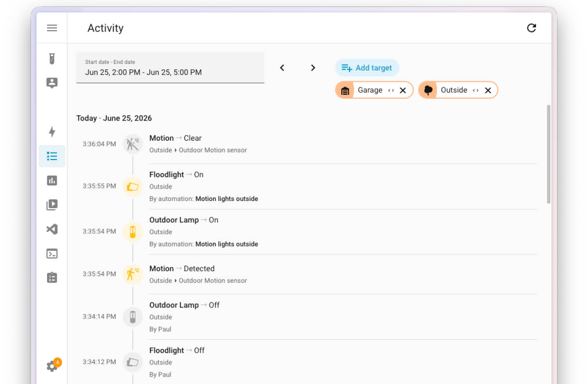The image size is (588, 384).
Task: Go to previous date range
Action: [282, 67]
